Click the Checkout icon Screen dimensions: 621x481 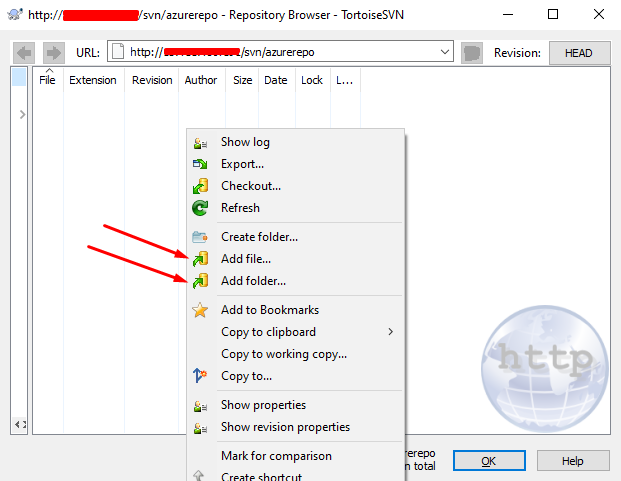tap(200, 186)
